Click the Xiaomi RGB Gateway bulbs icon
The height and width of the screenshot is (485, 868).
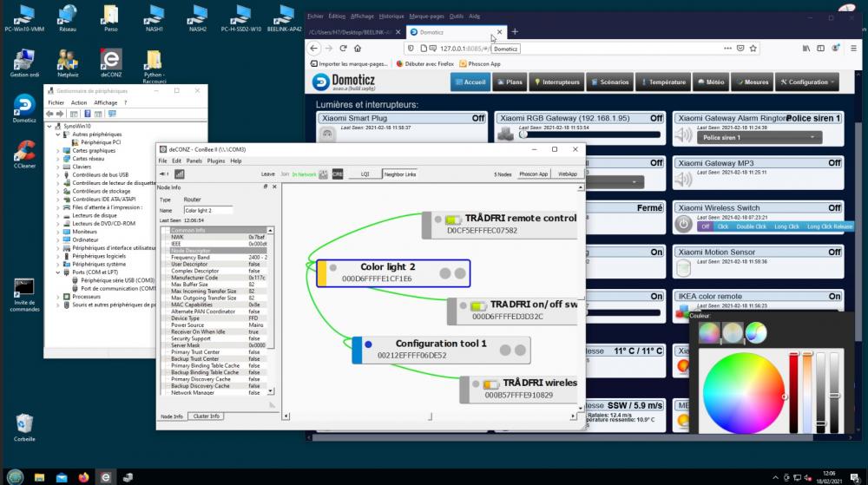pyautogui.click(x=506, y=134)
